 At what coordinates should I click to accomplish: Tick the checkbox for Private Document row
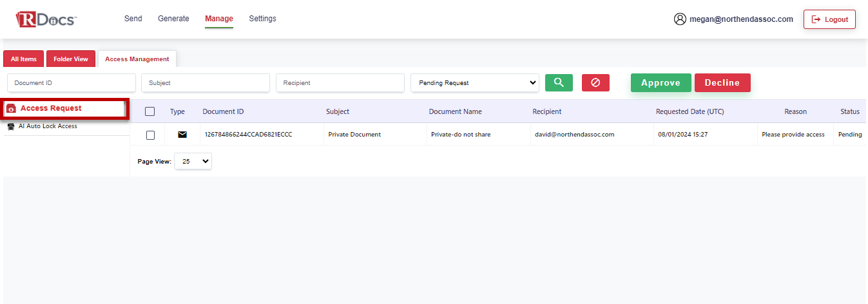(150, 135)
